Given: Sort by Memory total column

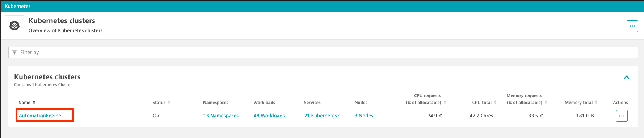Looking at the screenshot, I should click(x=581, y=103).
